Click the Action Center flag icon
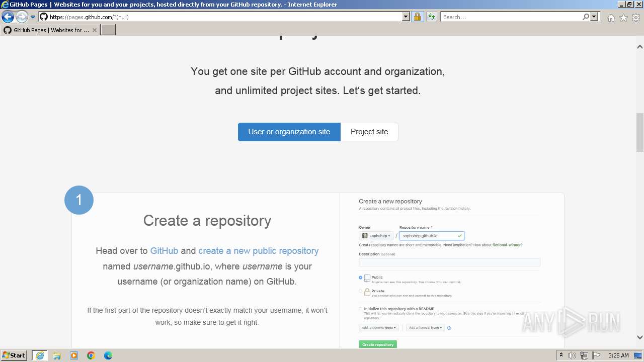 tap(596, 355)
